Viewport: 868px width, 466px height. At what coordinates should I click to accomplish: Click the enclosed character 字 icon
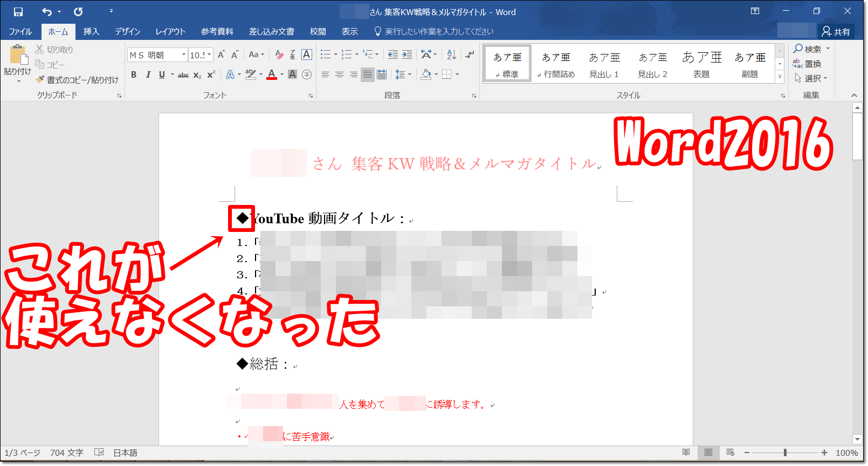(x=307, y=75)
